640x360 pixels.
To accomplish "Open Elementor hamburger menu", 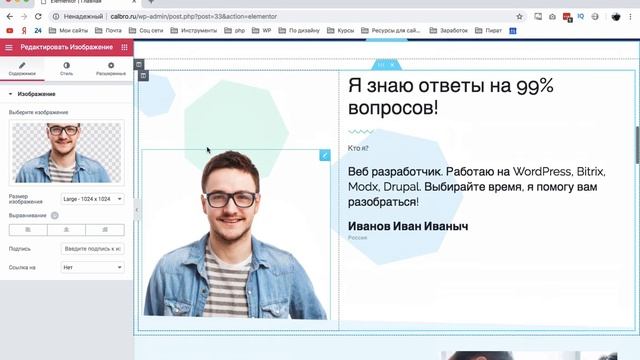I will (9, 47).
